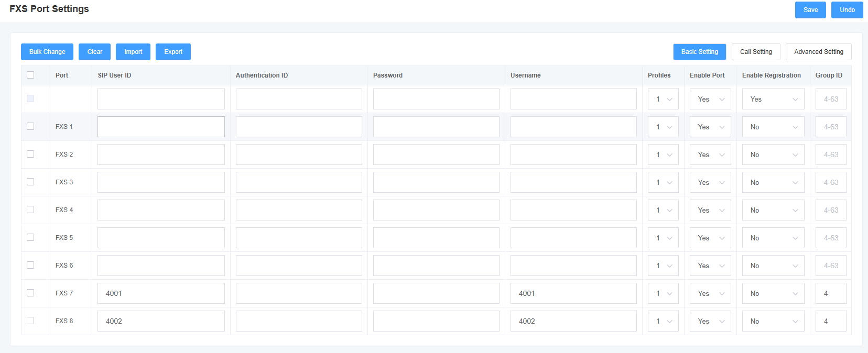
Task: Focus the Authentication ID field for FXS 6
Action: (x=299, y=266)
